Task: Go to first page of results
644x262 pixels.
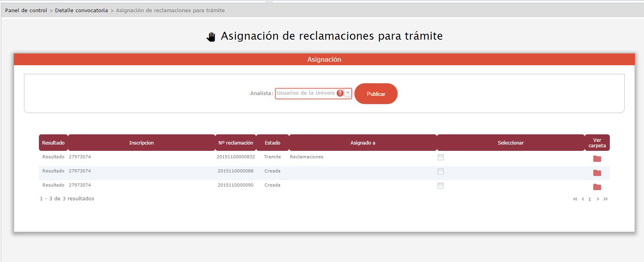Action: [575, 199]
